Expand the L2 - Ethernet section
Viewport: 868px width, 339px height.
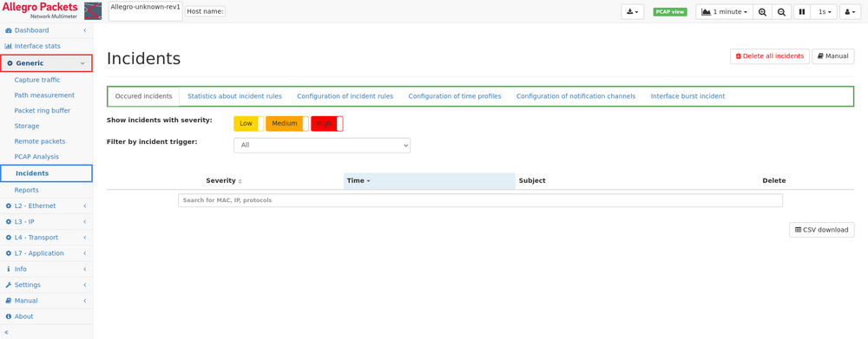(x=46, y=205)
